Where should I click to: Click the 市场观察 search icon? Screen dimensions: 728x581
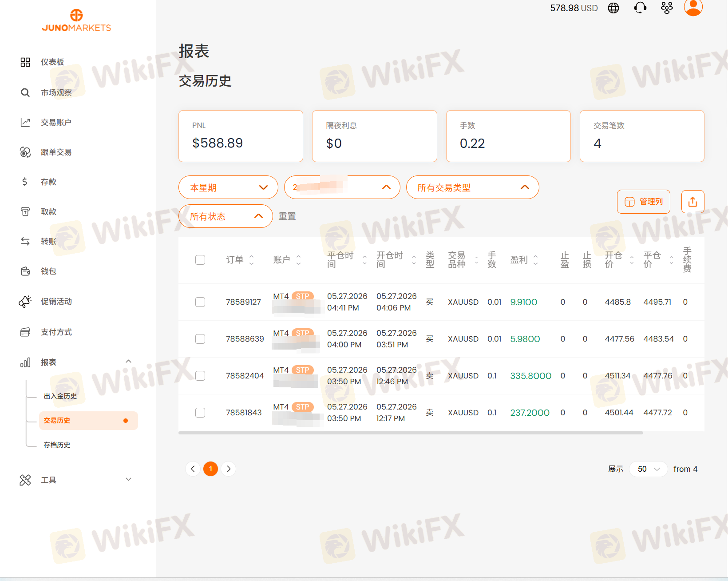pyautogui.click(x=25, y=92)
